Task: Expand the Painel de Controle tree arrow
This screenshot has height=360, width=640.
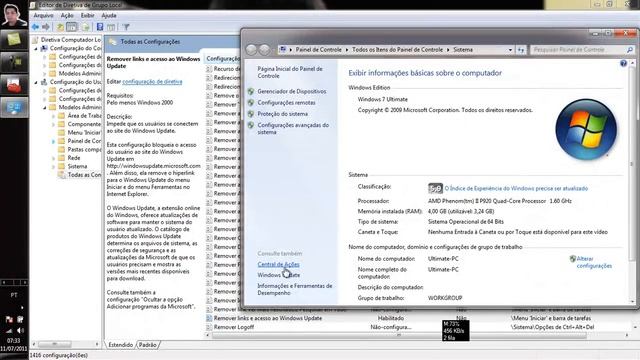Action: pyautogui.click(x=53, y=141)
